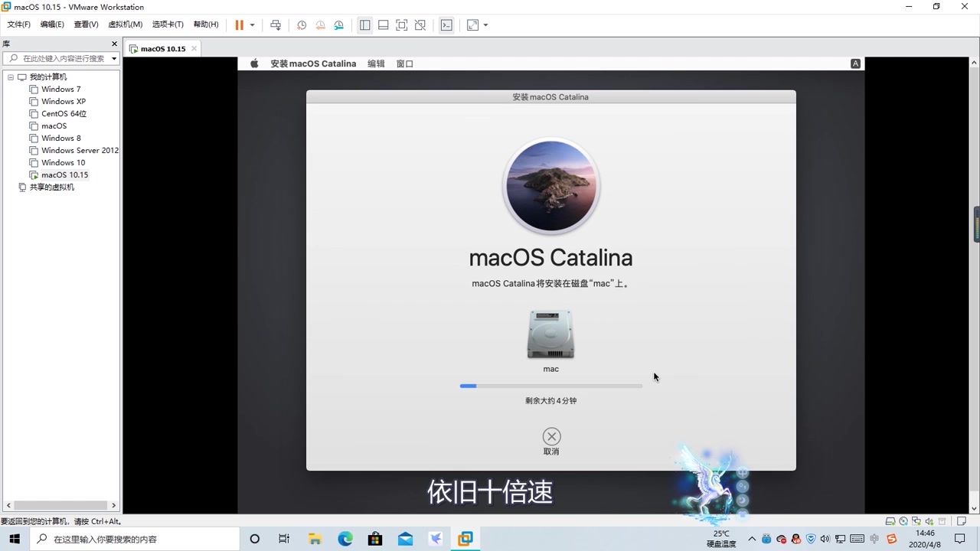Viewport: 980px width, 551px height.
Task: Open the Apple menu in guest
Action: pos(254,64)
